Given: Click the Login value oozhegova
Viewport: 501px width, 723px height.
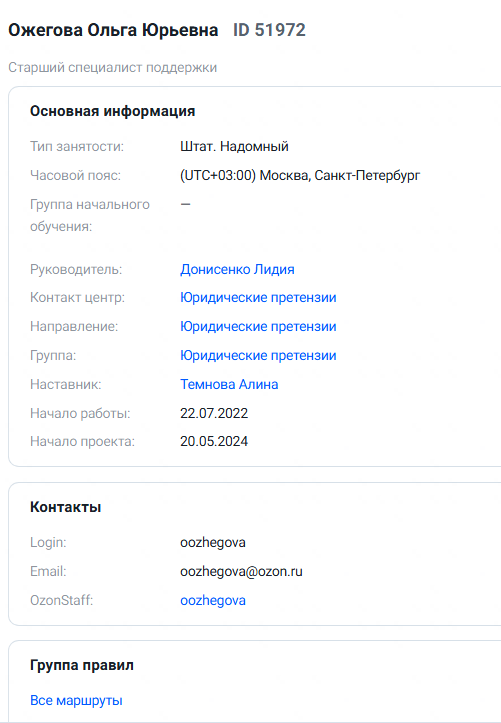Looking at the screenshot, I should (x=213, y=542).
